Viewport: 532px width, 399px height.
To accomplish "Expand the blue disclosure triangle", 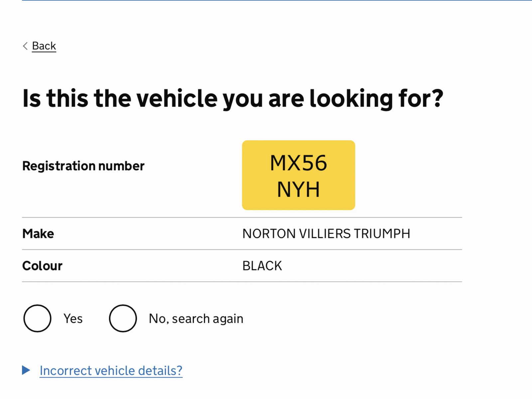I will [x=26, y=370].
